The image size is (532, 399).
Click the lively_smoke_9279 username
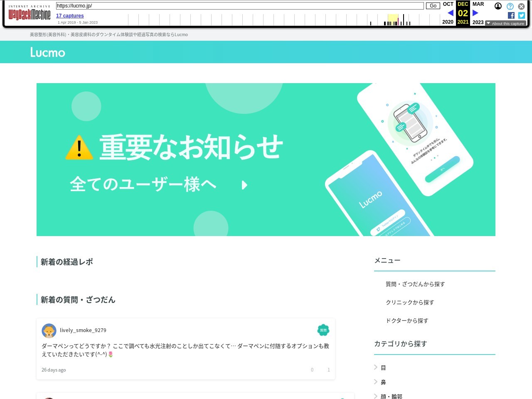[x=83, y=330]
